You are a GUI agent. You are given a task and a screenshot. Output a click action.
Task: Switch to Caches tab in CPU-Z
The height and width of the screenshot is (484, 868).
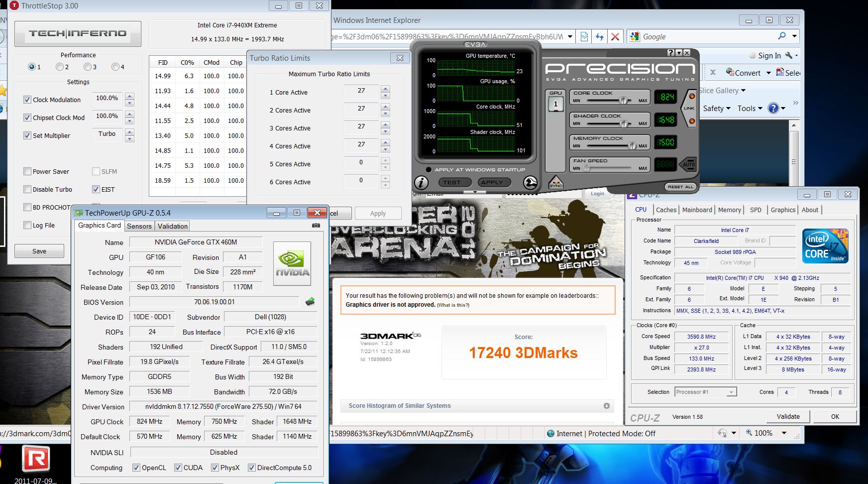pos(666,210)
